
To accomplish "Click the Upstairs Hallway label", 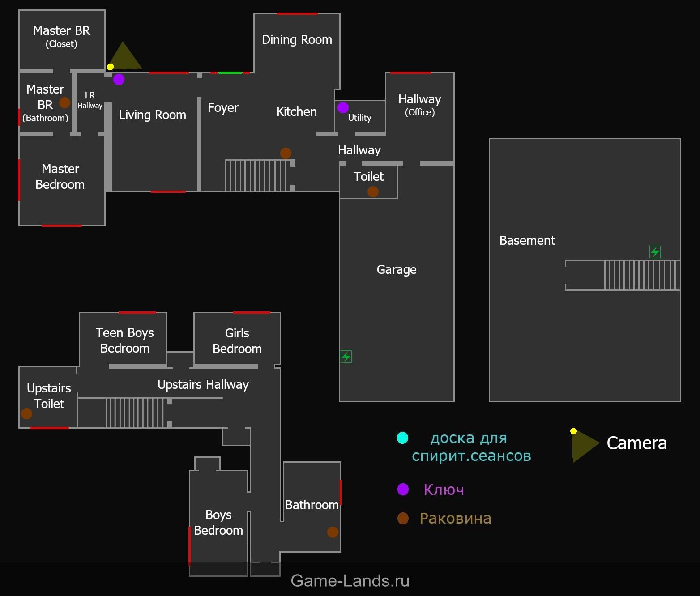I will tap(203, 385).
